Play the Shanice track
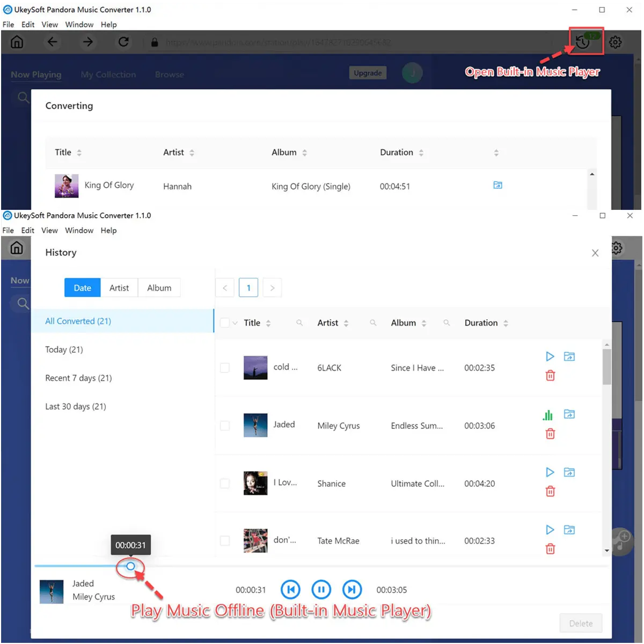 [x=550, y=472]
